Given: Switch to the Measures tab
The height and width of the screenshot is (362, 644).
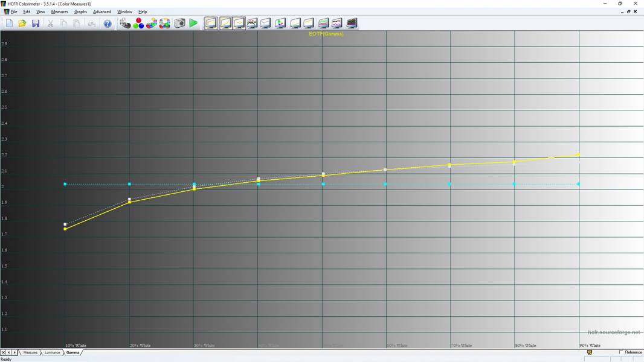Looking at the screenshot, I should pyautogui.click(x=30, y=352).
